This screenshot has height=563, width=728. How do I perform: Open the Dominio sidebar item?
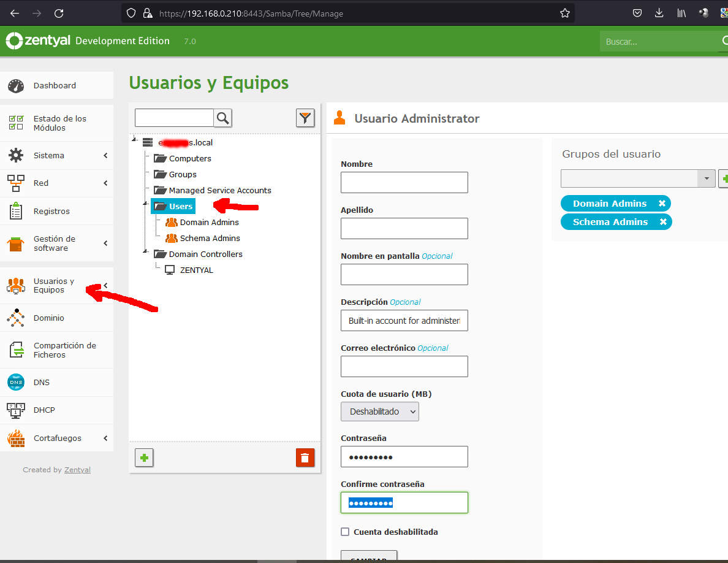pos(56,318)
